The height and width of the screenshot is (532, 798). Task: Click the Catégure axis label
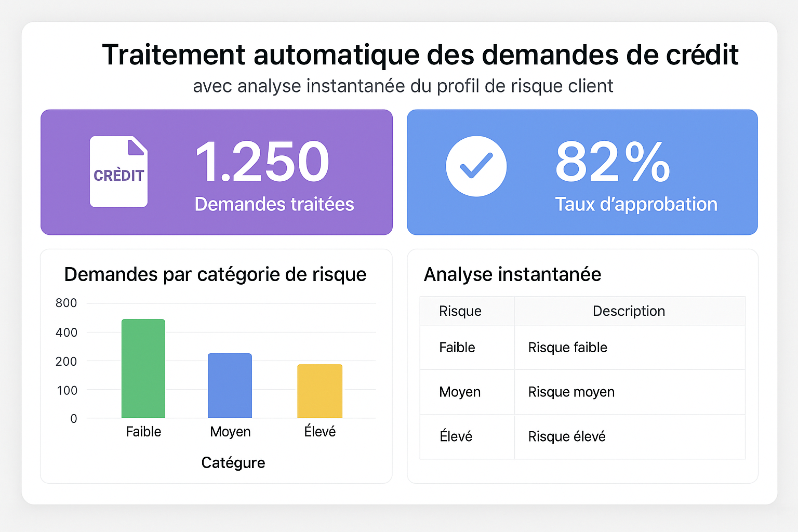(233, 462)
